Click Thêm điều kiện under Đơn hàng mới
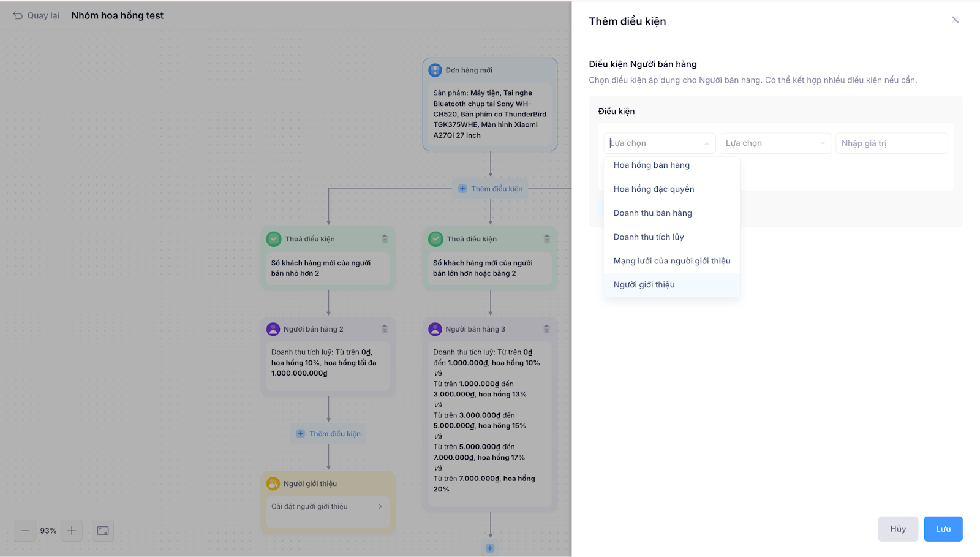 491,189
